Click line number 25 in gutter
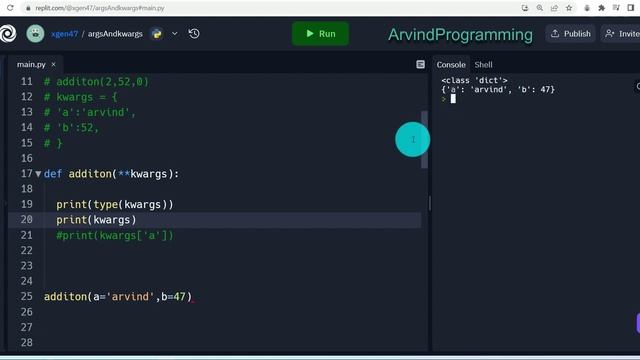Screen dimensions: 640x360 (x=27, y=296)
